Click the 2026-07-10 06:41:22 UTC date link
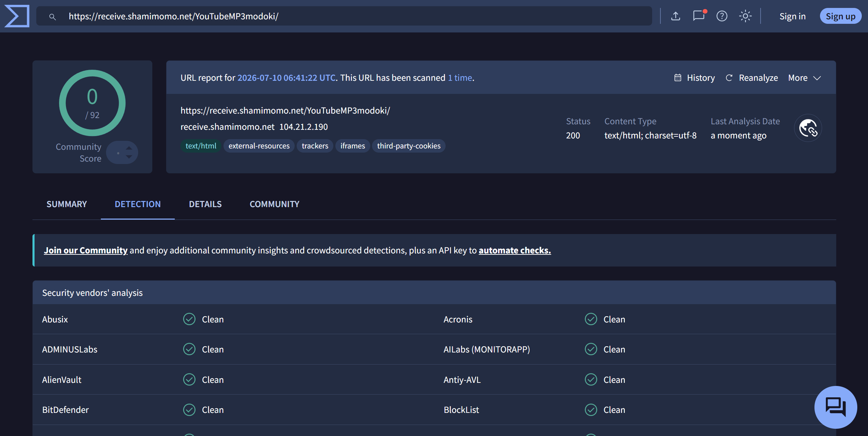868x436 pixels. [x=287, y=78]
